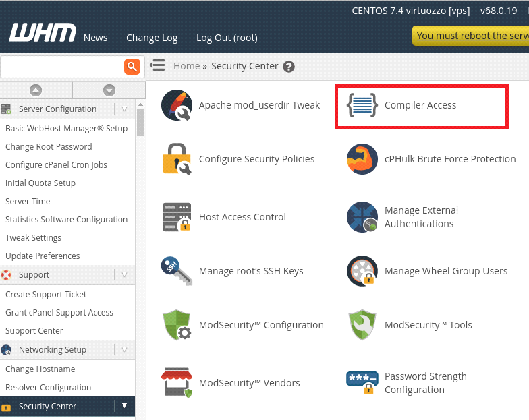The width and height of the screenshot is (529, 420).
Task: Open Statistics Software Configuration
Action: (x=66, y=220)
